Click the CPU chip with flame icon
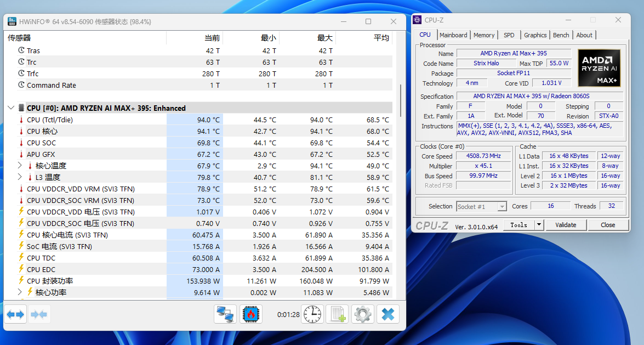 (x=250, y=315)
